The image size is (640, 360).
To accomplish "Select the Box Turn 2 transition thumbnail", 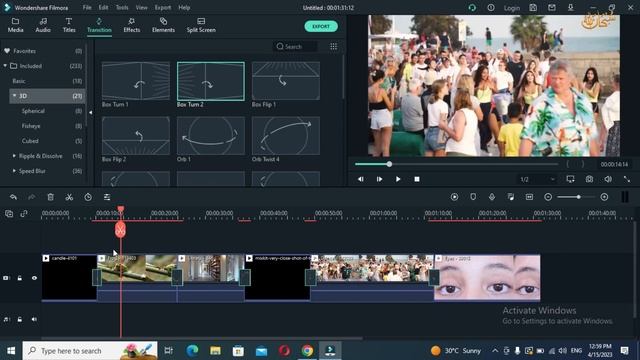I will coord(211,81).
